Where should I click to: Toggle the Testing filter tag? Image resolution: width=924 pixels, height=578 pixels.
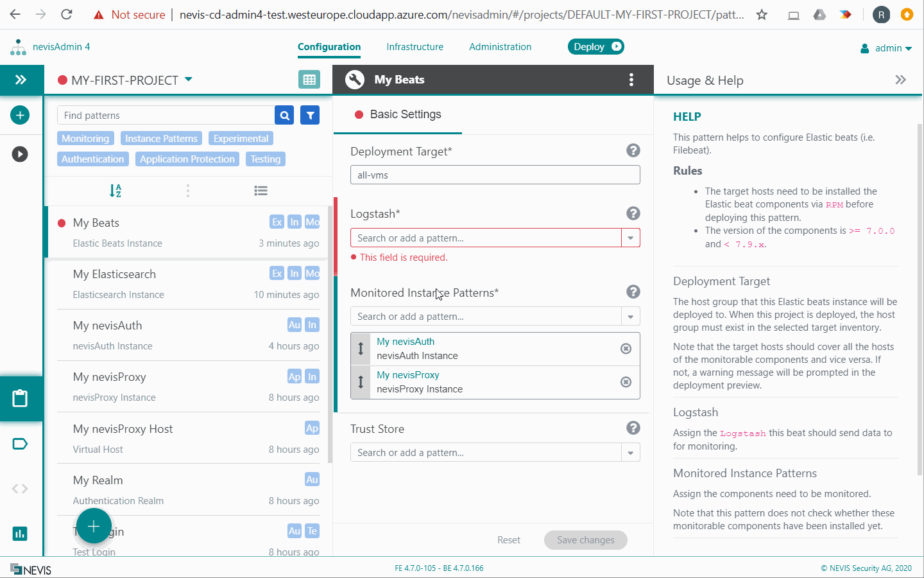[266, 159]
